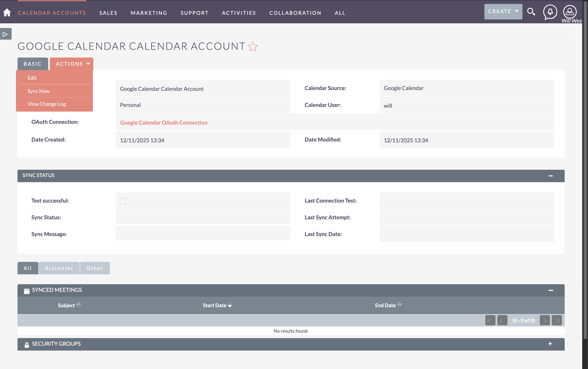Choose View Change Log menu entry
This screenshot has width=588, height=369.
point(46,104)
